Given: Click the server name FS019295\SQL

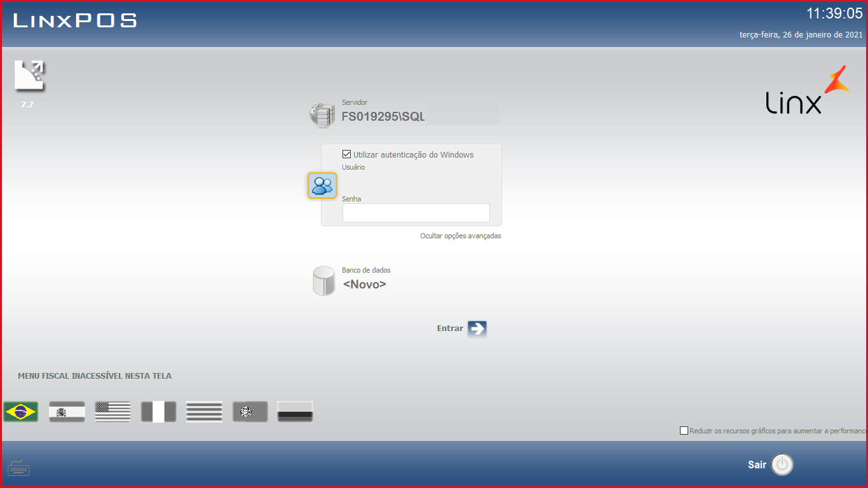Looking at the screenshot, I should (383, 117).
